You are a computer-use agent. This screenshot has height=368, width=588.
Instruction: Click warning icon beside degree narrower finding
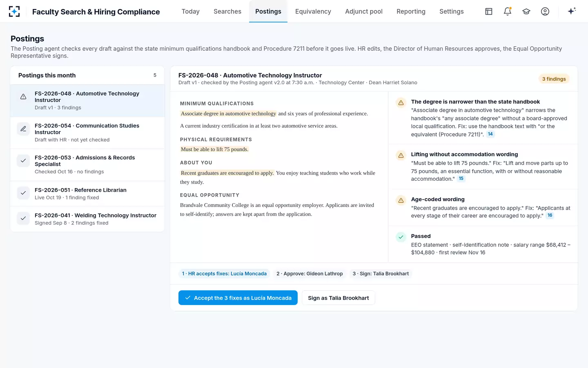click(401, 103)
